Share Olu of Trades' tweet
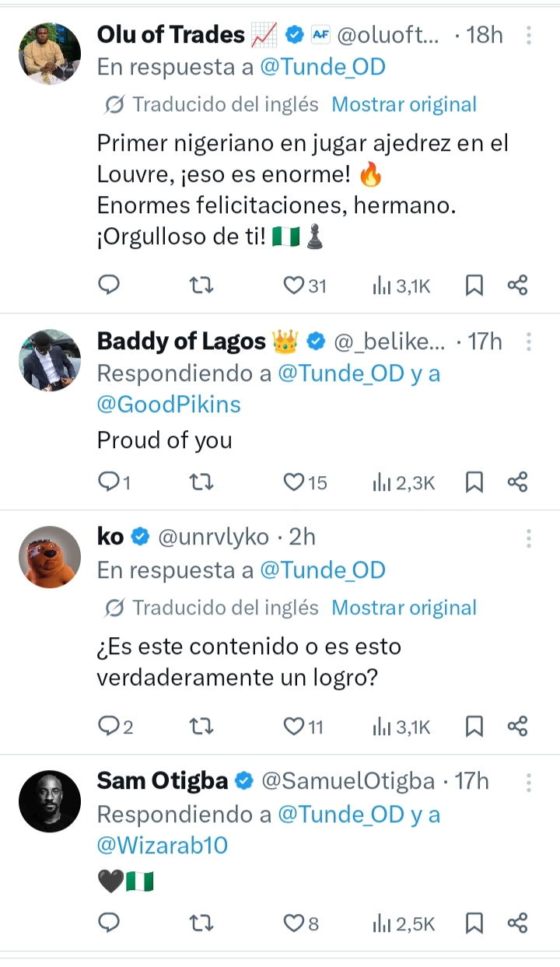This screenshot has width=560, height=967. coord(517,286)
